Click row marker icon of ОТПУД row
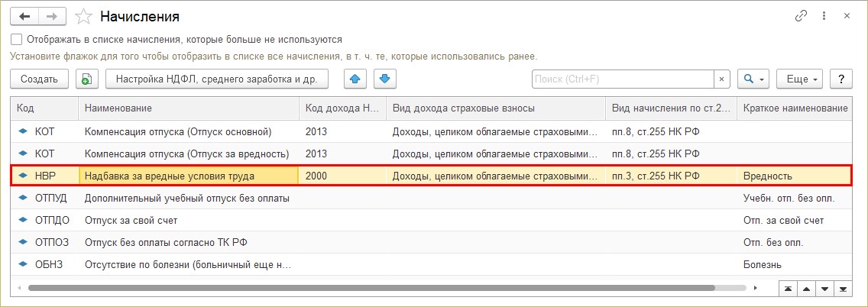 click(23, 198)
